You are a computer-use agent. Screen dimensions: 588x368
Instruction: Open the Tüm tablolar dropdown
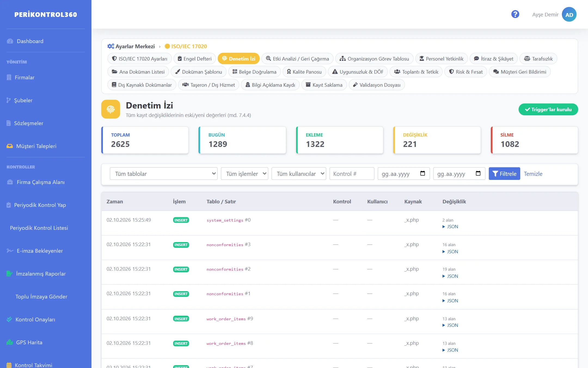pyautogui.click(x=164, y=174)
